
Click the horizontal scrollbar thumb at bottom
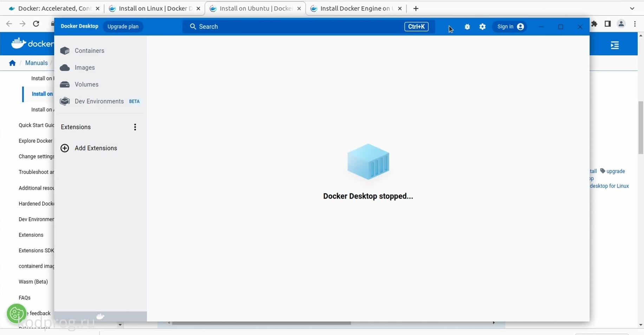[261, 323]
